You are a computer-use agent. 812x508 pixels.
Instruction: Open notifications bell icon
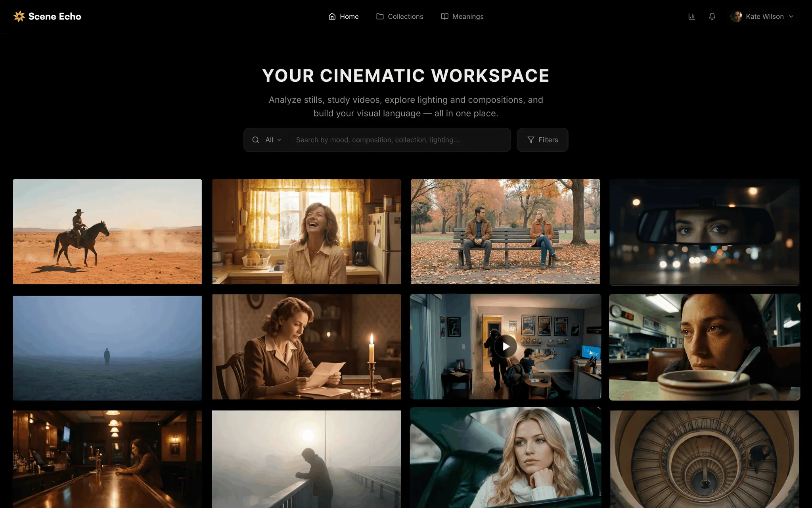[x=712, y=16]
